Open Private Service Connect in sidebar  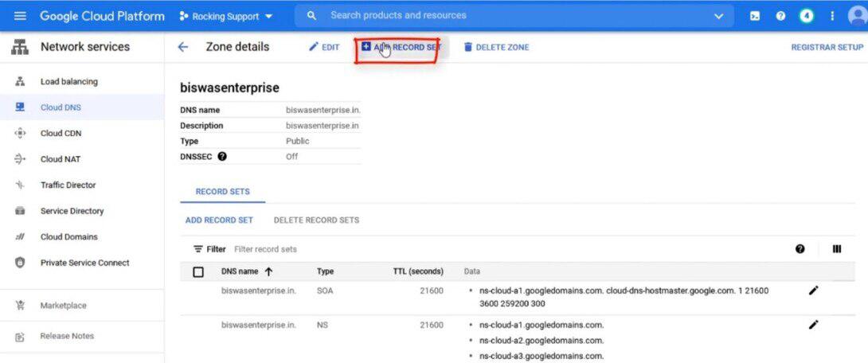(84, 263)
